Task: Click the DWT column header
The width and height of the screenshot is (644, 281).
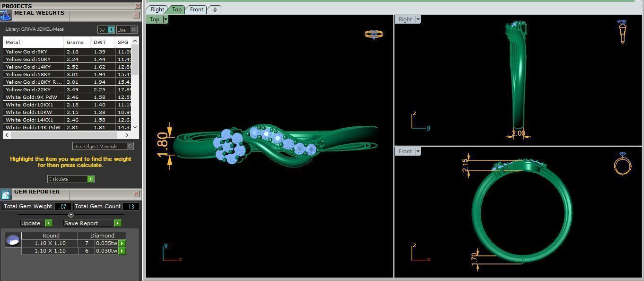Action: (x=103, y=42)
